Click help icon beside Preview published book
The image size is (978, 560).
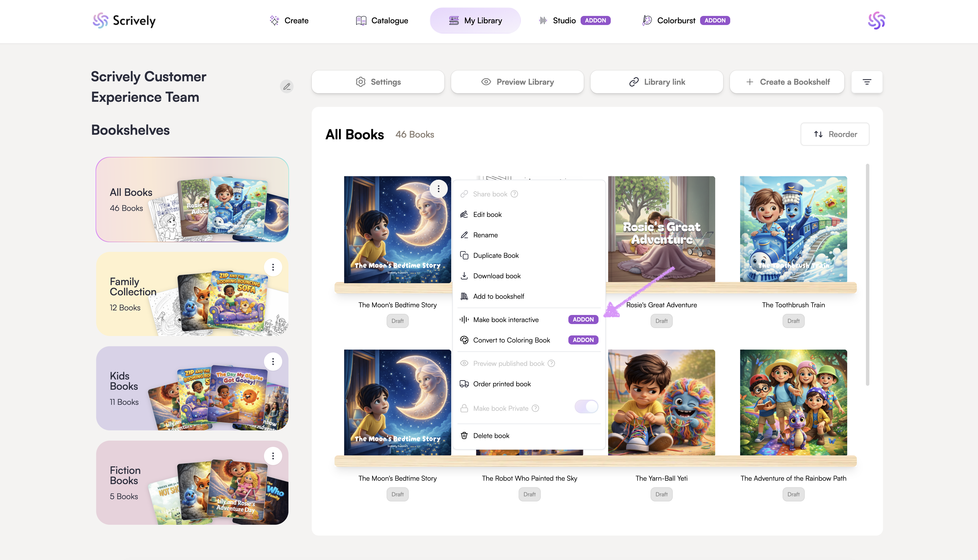(551, 364)
